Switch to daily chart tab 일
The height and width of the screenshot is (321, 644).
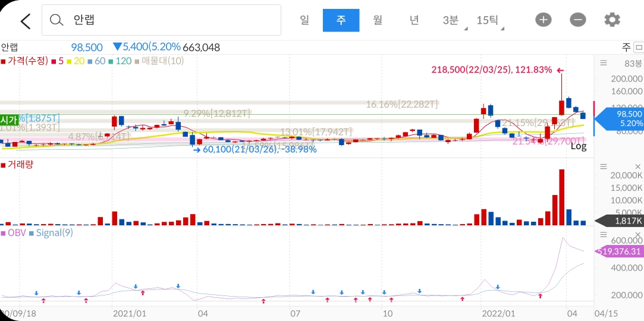tap(304, 20)
